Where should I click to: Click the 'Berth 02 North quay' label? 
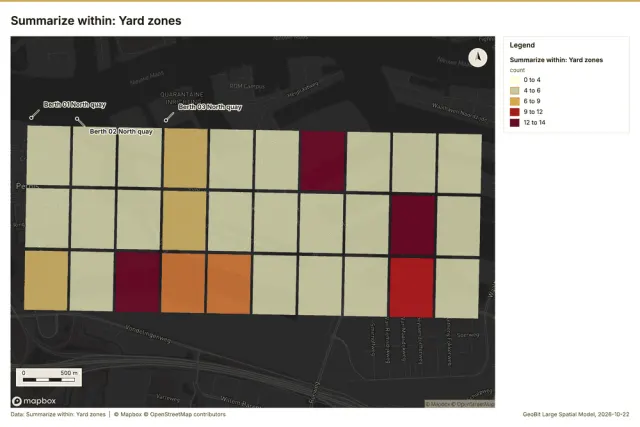click(x=121, y=131)
